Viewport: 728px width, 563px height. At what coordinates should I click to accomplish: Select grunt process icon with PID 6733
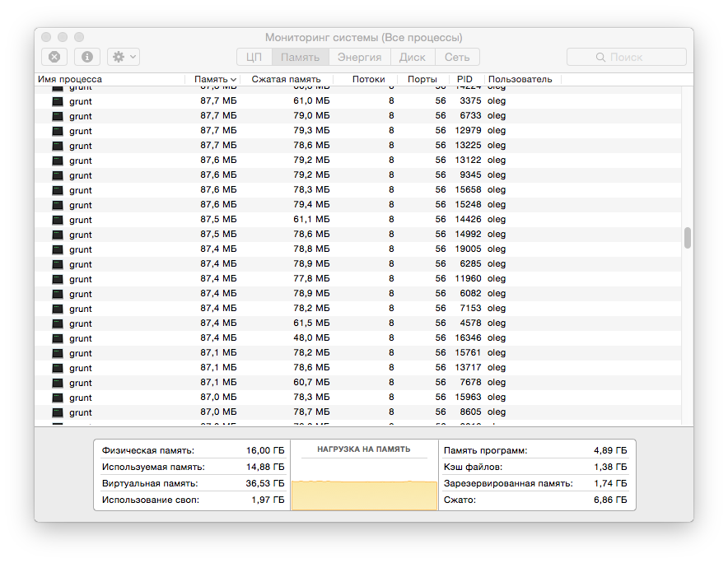tap(58, 116)
